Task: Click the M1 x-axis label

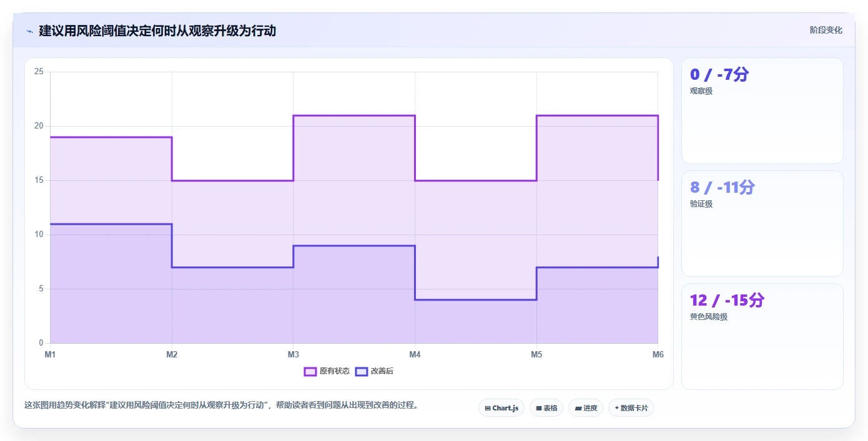Action: (50, 354)
